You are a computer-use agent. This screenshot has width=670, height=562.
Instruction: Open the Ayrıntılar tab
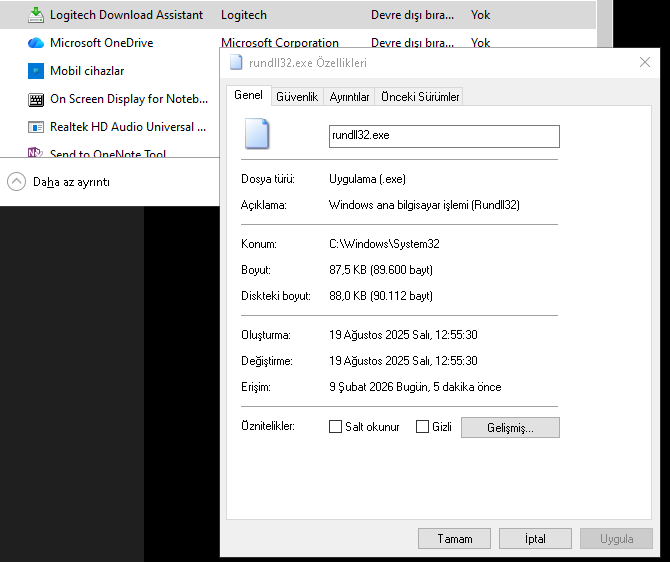(x=349, y=97)
